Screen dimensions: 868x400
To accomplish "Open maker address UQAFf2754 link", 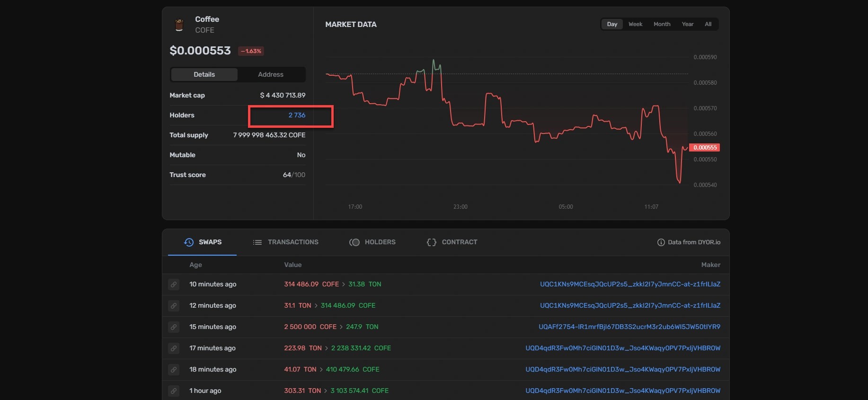I will [629, 327].
